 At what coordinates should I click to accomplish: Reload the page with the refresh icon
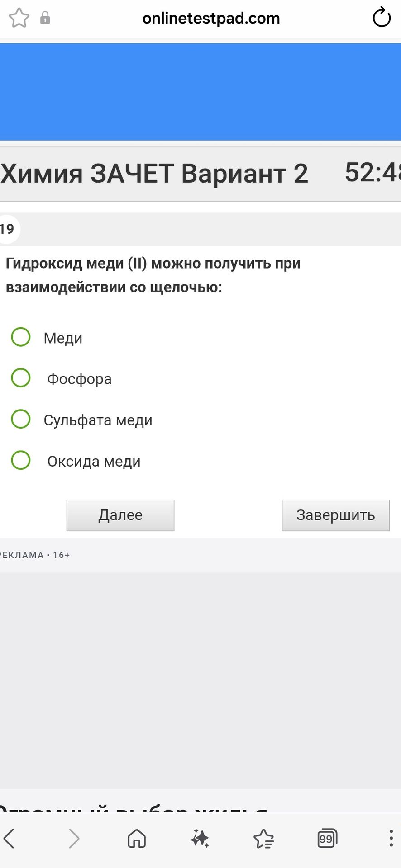381,18
